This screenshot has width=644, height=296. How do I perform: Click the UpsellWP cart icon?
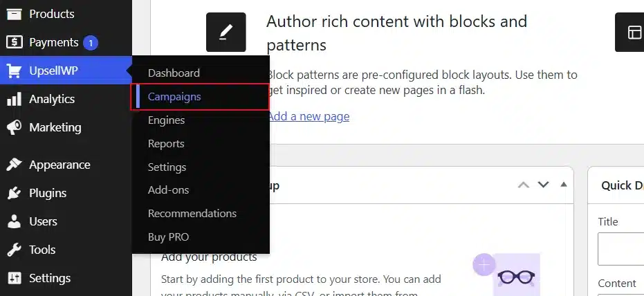(x=15, y=71)
